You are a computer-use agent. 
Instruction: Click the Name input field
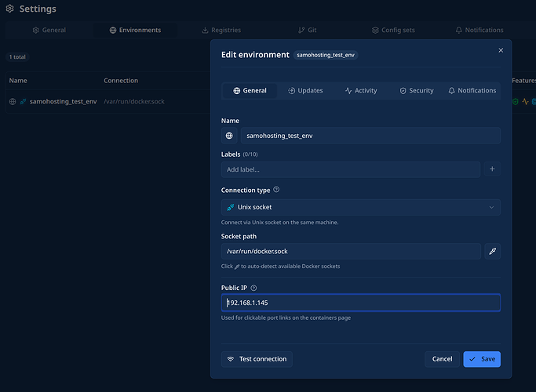[x=369, y=136]
